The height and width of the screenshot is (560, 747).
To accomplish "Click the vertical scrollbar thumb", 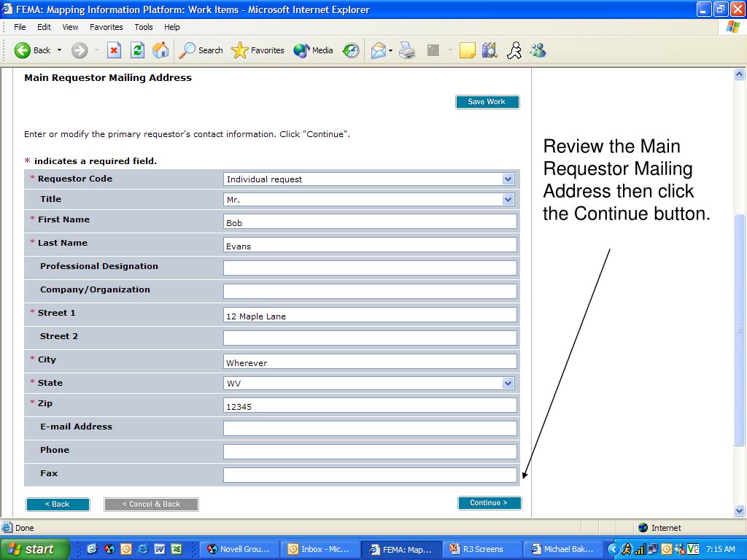I will tap(740, 330).
